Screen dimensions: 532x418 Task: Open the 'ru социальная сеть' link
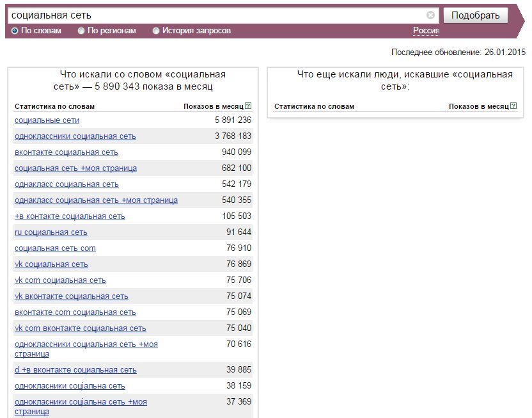click(51, 232)
